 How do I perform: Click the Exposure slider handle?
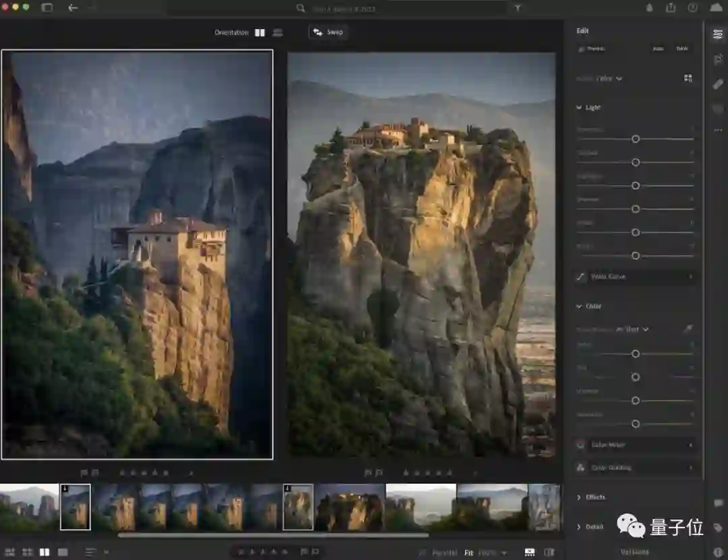pos(635,139)
